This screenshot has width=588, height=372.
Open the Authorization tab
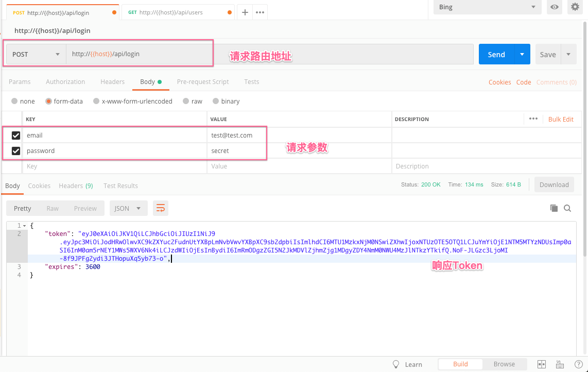(65, 81)
